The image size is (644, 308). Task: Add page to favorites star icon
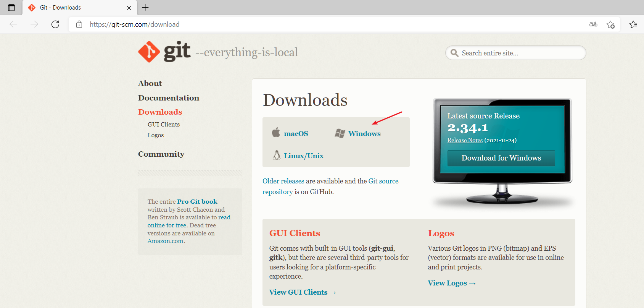(610, 24)
